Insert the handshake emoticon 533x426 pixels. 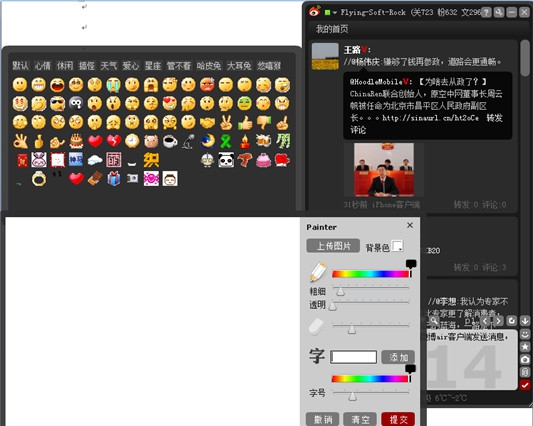(207, 122)
